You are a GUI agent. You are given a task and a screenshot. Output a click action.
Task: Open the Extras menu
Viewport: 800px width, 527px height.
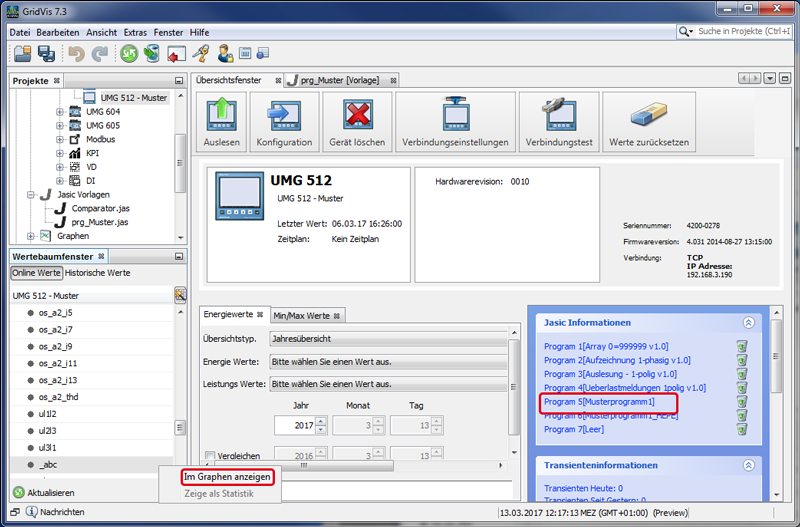pos(135,32)
